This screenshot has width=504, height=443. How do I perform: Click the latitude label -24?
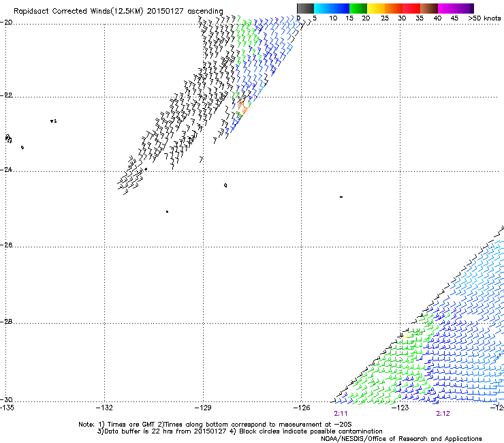pos(6,170)
